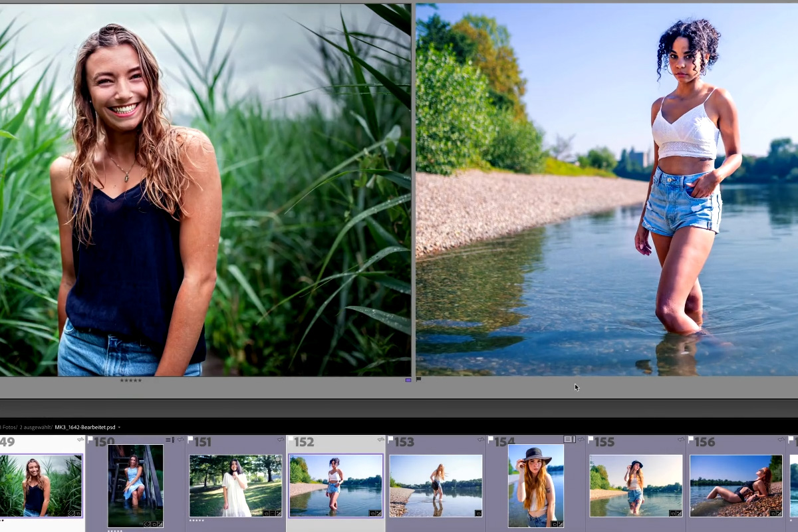Click the rotate arrow icon on photo 152

pyautogui.click(x=380, y=440)
